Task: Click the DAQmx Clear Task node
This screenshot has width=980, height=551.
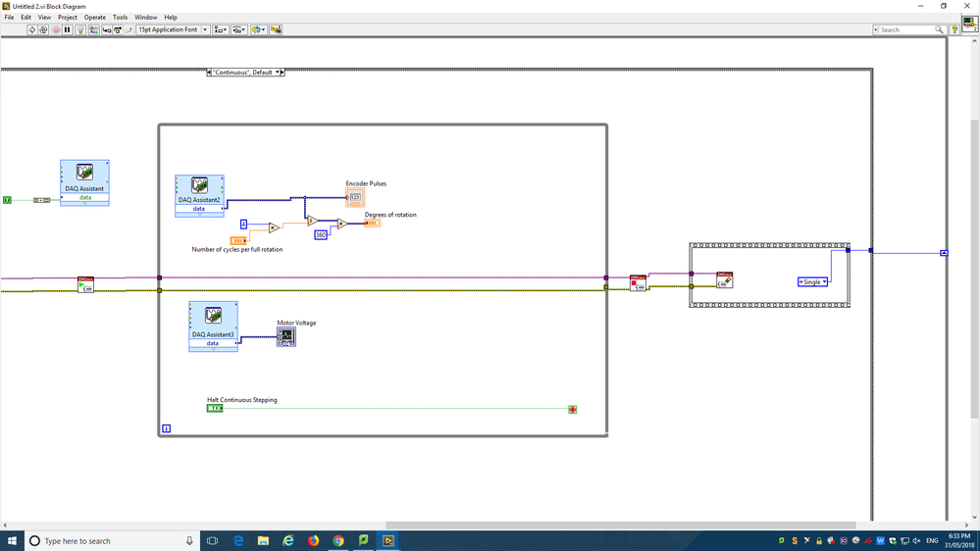Action: [724, 279]
